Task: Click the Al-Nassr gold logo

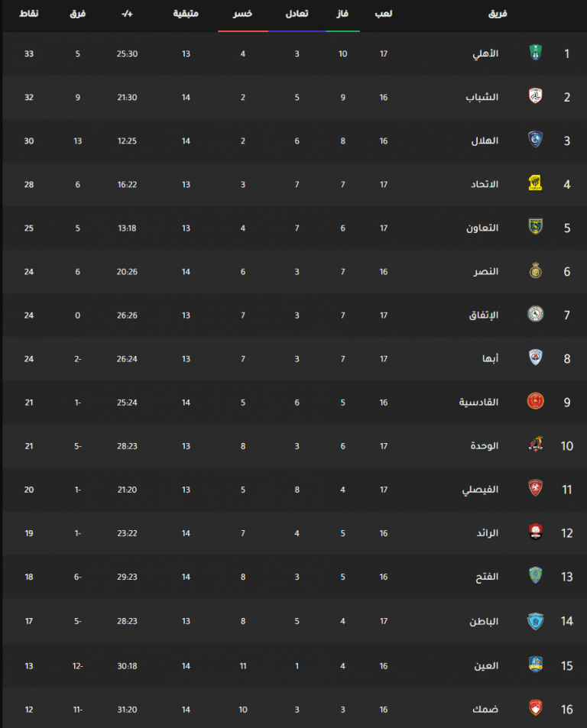Action: pyautogui.click(x=536, y=270)
